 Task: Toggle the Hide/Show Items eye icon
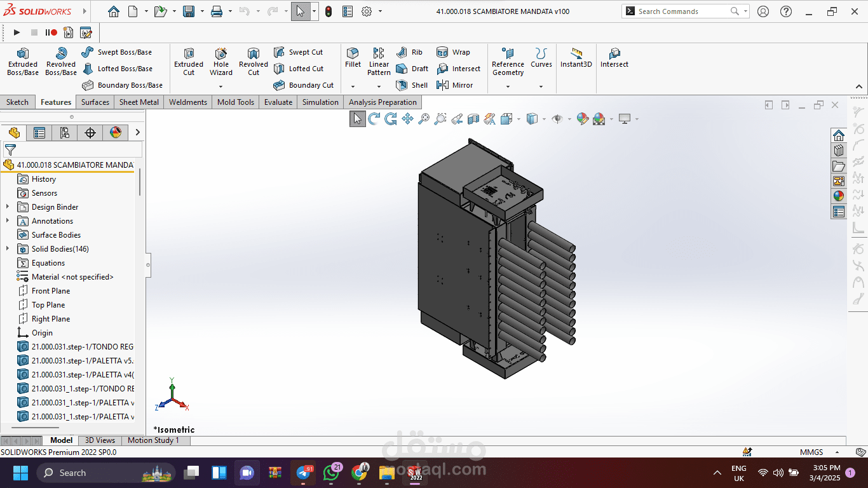(x=557, y=119)
